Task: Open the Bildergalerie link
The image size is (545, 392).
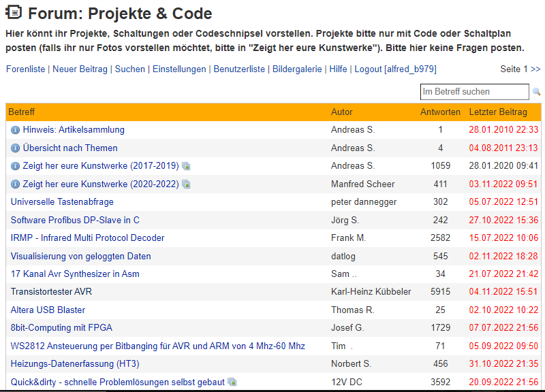Action: pos(297,69)
